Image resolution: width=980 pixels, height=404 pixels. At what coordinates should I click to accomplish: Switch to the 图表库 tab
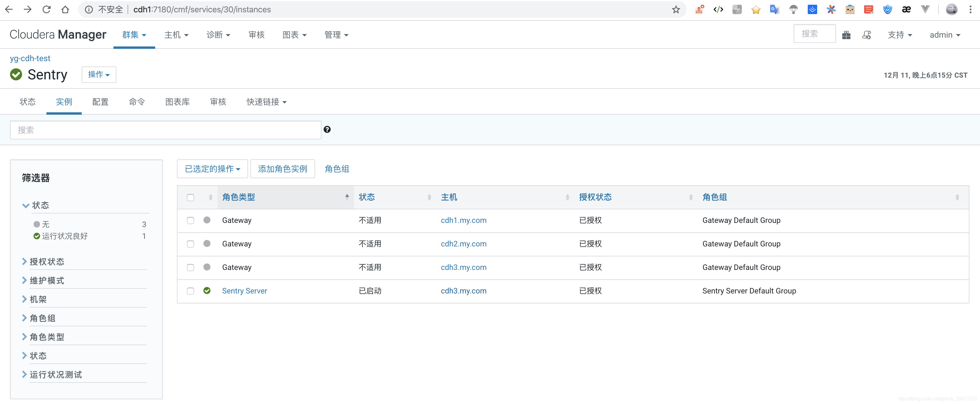pos(178,102)
